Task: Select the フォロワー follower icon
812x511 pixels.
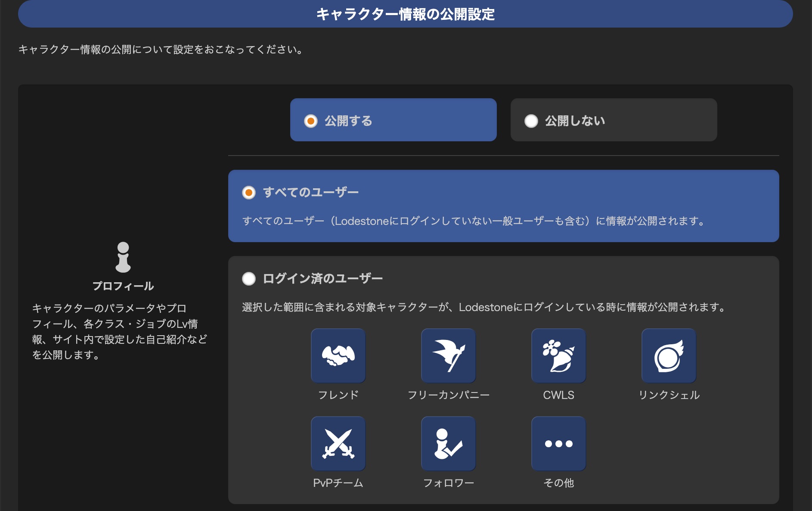Action: coord(449,444)
